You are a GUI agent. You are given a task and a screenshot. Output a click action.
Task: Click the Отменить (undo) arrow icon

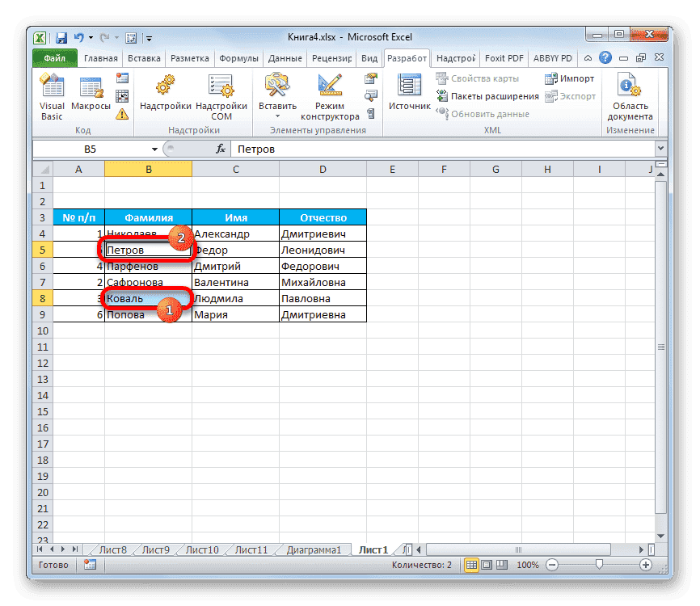click(x=78, y=37)
